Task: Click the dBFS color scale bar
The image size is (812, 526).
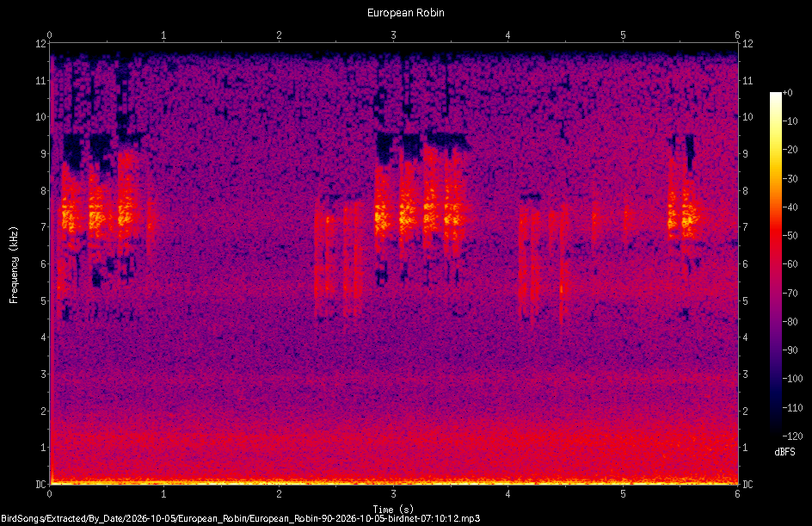Action: coord(775,263)
